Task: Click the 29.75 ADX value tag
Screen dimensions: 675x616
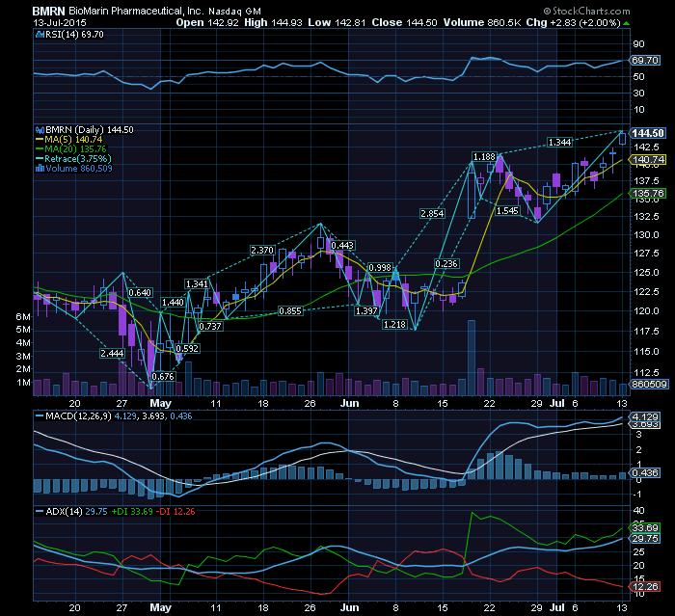Action: pyautogui.click(x=644, y=539)
